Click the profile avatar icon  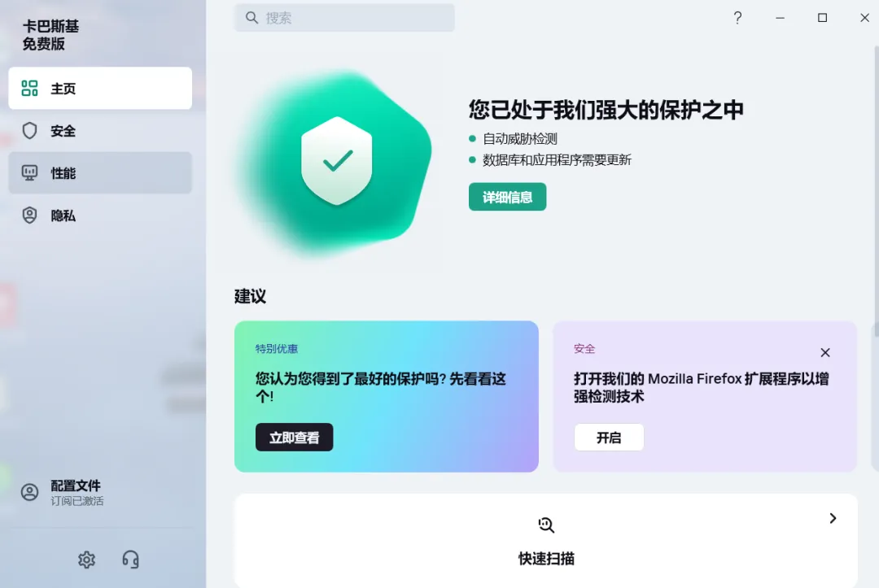click(30, 492)
